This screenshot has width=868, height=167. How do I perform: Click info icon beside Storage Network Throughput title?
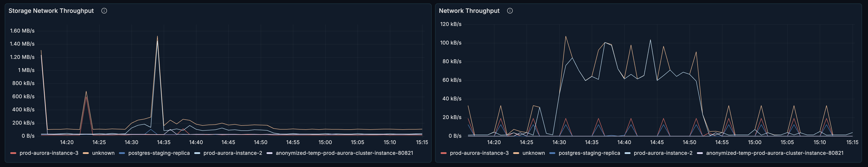click(104, 11)
